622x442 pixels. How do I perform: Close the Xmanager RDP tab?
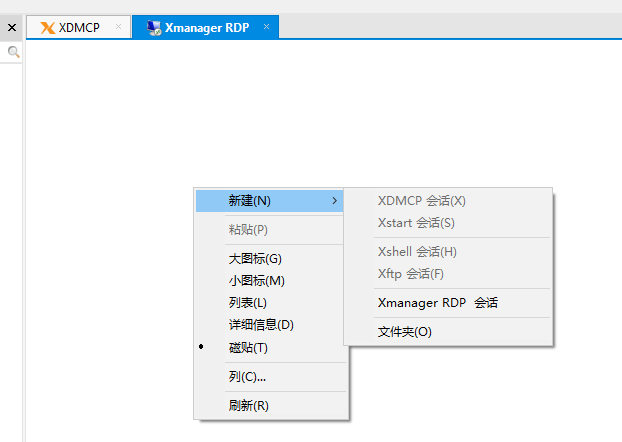click(267, 27)
